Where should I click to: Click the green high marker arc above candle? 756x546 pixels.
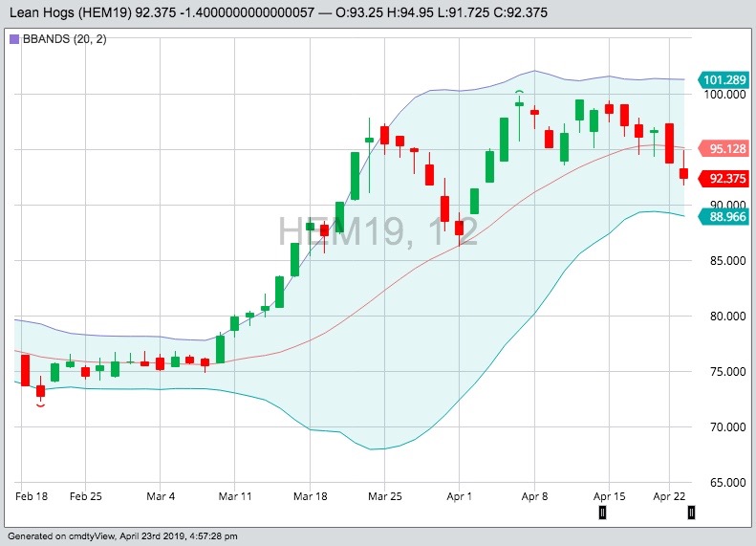(x=519, y=92)
